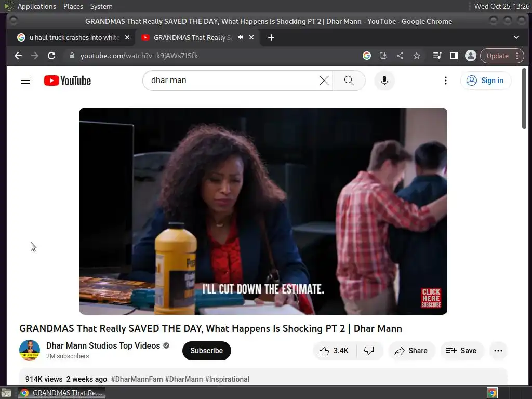Image resolution: width=532 pixels, height=399 pixels.
Task: Click the address bar URL
Action: click(x=139, y=56)
